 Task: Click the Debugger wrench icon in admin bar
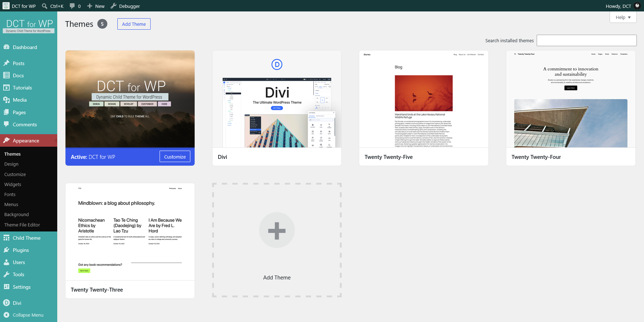(114, 6)
